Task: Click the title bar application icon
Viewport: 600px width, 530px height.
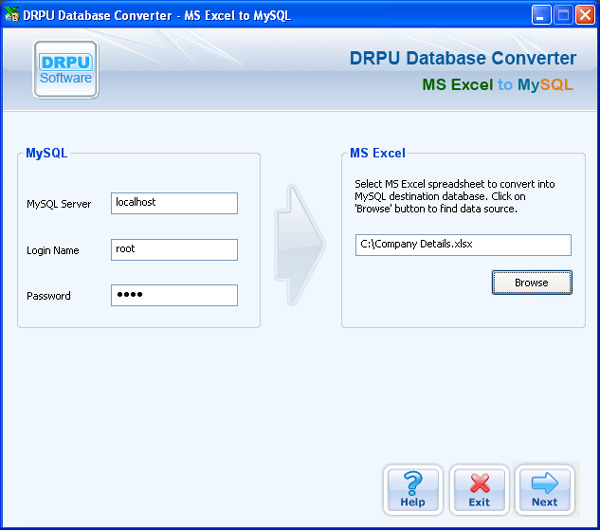Action: 11,15
